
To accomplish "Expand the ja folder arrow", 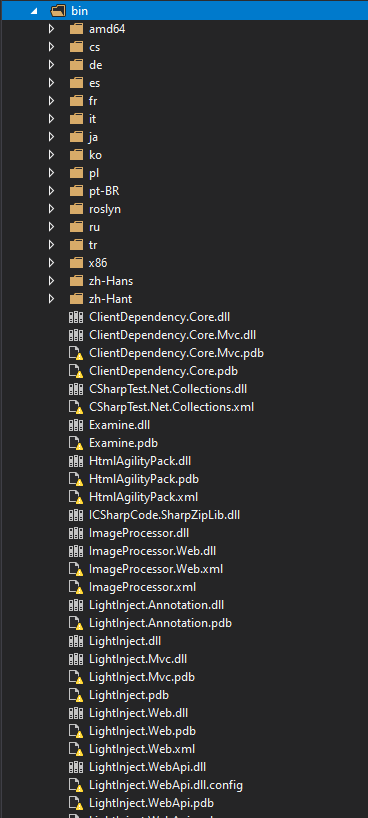I will pos(51,137).
